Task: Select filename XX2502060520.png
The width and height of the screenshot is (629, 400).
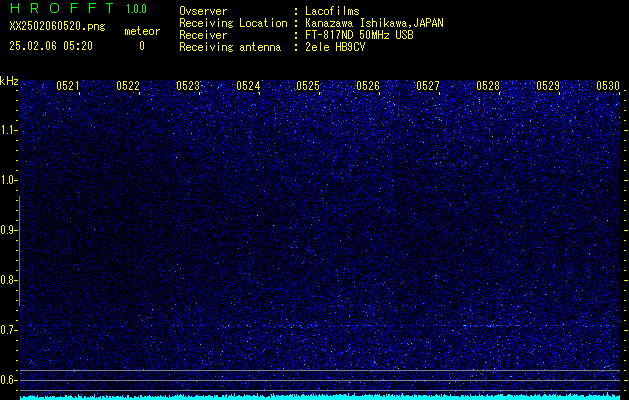Action: [x=57, y=27]
